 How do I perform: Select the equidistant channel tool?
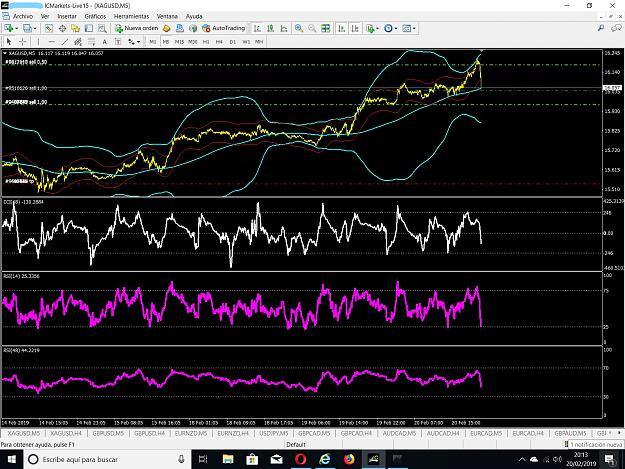pyautogui.click(x=78, y=41)
